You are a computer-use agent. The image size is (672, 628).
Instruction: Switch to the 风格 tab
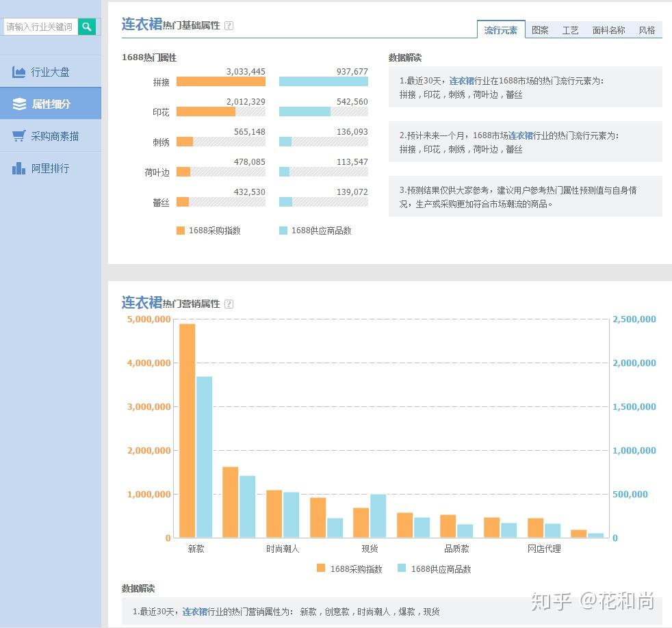coord(646,30)
